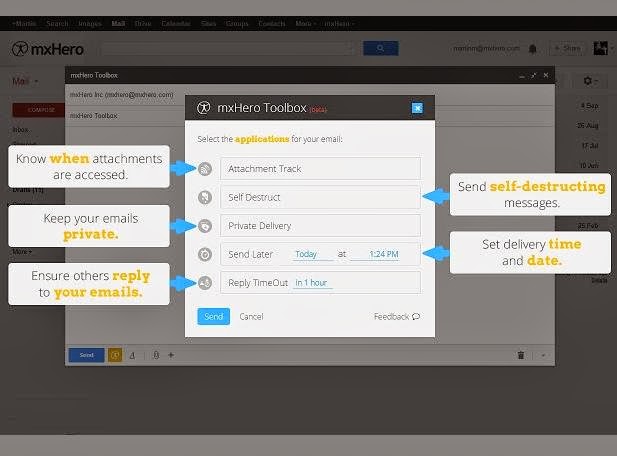Image resolution: width=617 pixels, height=456 pixels.
Task: Open the notifications bell icon
Action: 533,49
